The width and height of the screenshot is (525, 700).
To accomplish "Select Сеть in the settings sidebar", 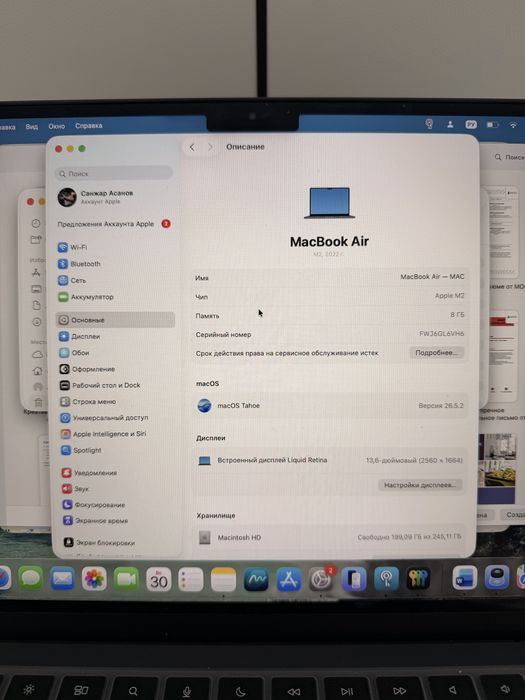I will [x=72, y=280].
